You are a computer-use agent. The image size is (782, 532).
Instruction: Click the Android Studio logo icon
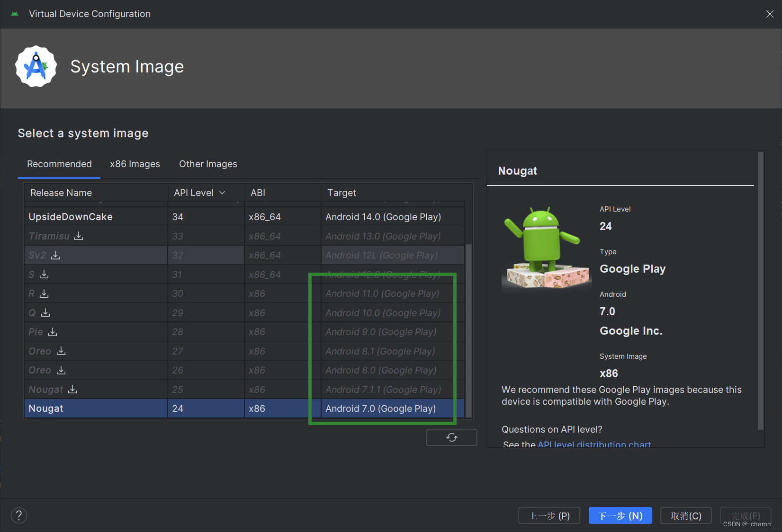(36, 66)
